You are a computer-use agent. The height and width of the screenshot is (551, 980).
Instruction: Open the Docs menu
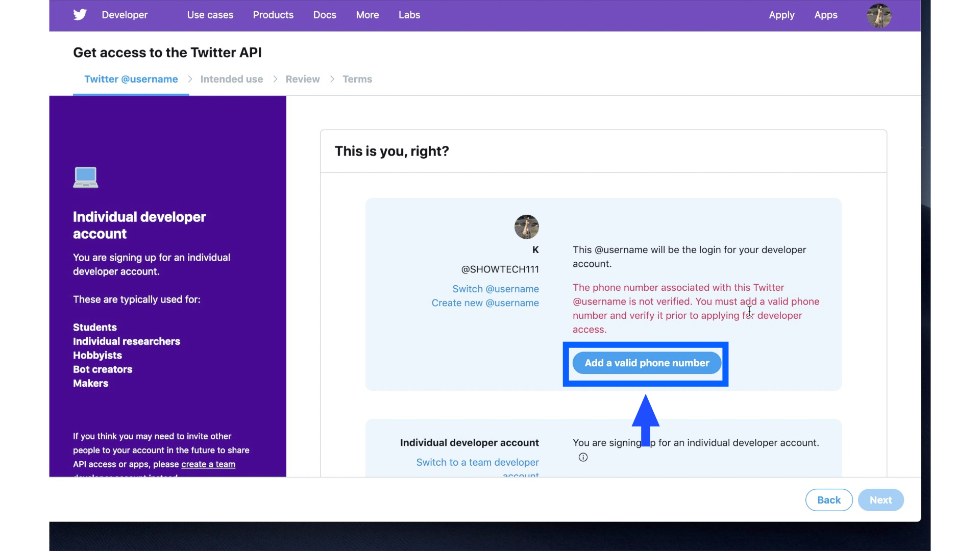tap(325, 15)
